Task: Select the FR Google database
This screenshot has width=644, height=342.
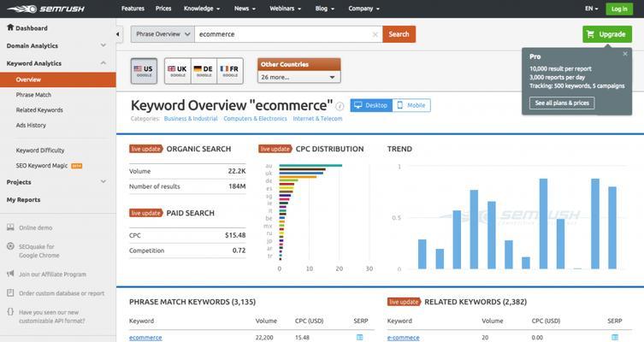Action: tap(229, 71)
